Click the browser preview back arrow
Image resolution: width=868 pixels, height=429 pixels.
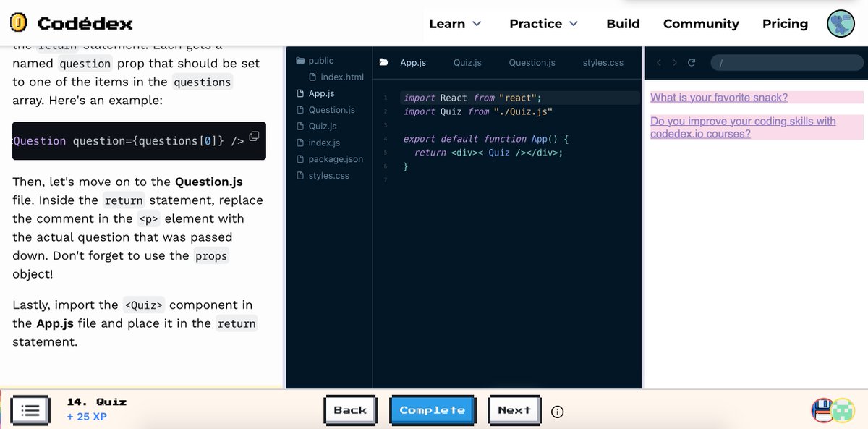pos(658,63)
